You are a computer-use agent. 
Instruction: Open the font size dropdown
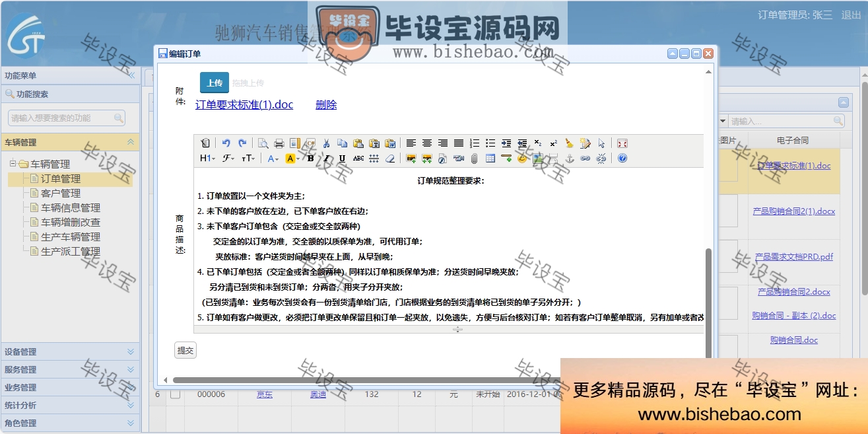[249, 159]
